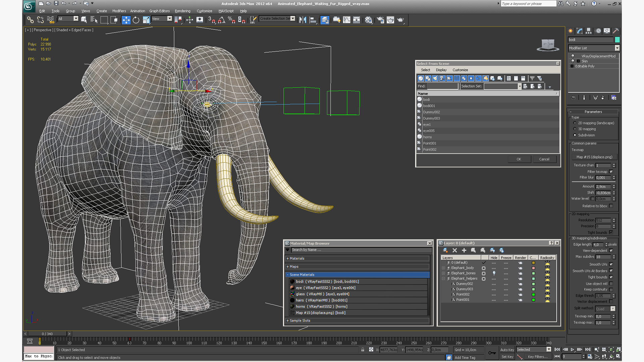Open the Animation menu
644x362 pixels.
click(138, 11)
